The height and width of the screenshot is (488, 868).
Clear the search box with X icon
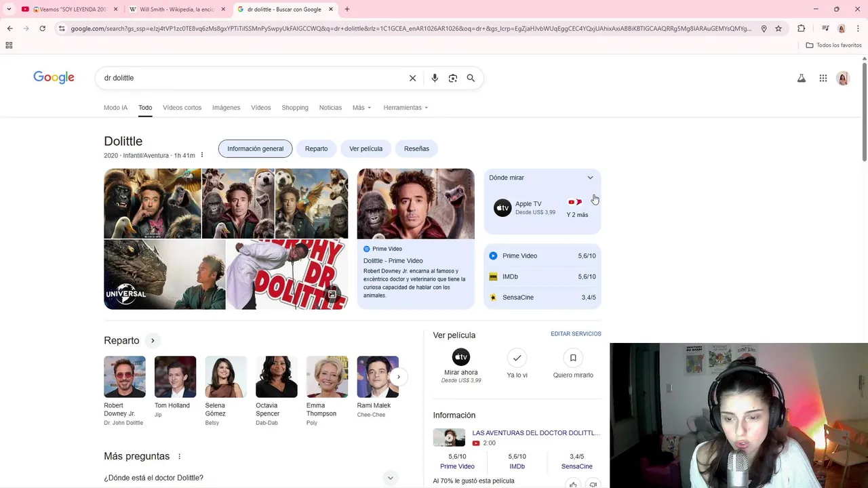click(x=412, y=78)
